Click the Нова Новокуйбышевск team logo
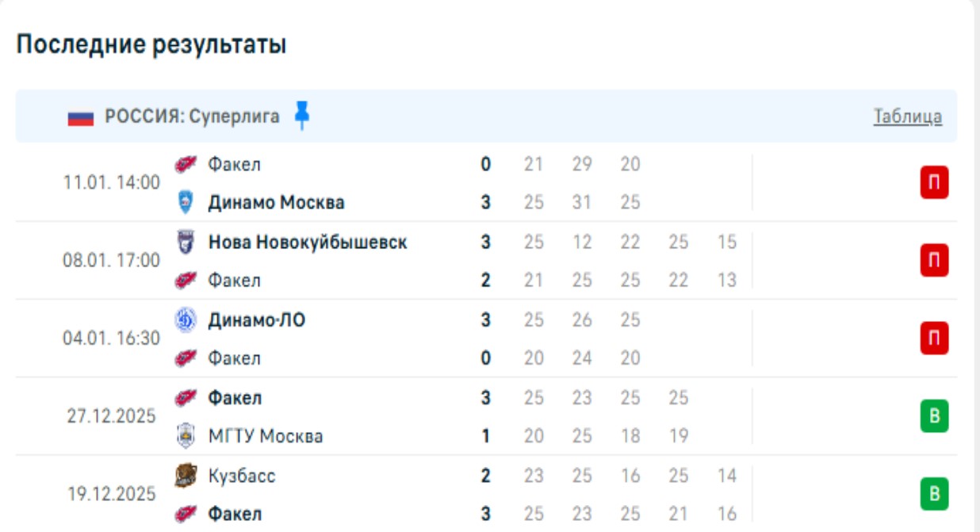Screen dimensions: 980x532 click(x=186, y=242)
